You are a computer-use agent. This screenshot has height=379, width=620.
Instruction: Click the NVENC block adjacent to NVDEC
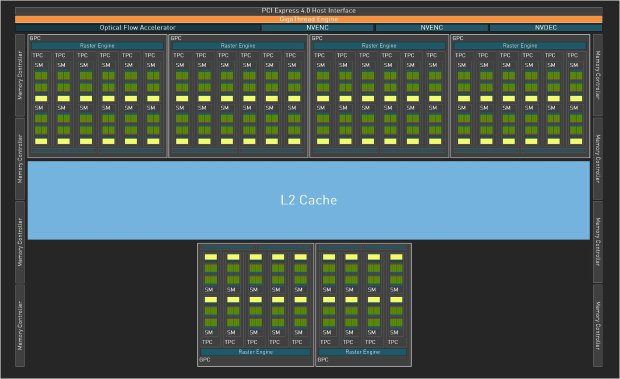431,28
